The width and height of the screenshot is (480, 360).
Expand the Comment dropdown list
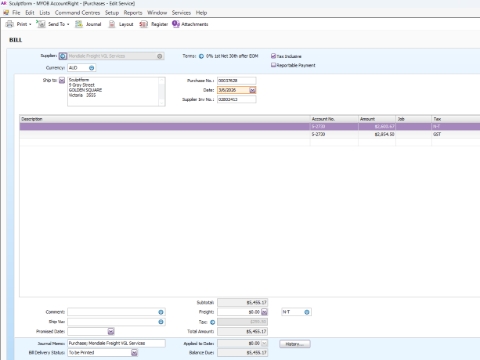coord(161,312)
